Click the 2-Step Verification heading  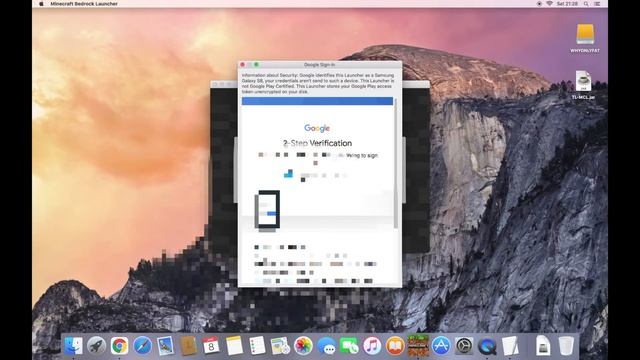tap(317, 143)
